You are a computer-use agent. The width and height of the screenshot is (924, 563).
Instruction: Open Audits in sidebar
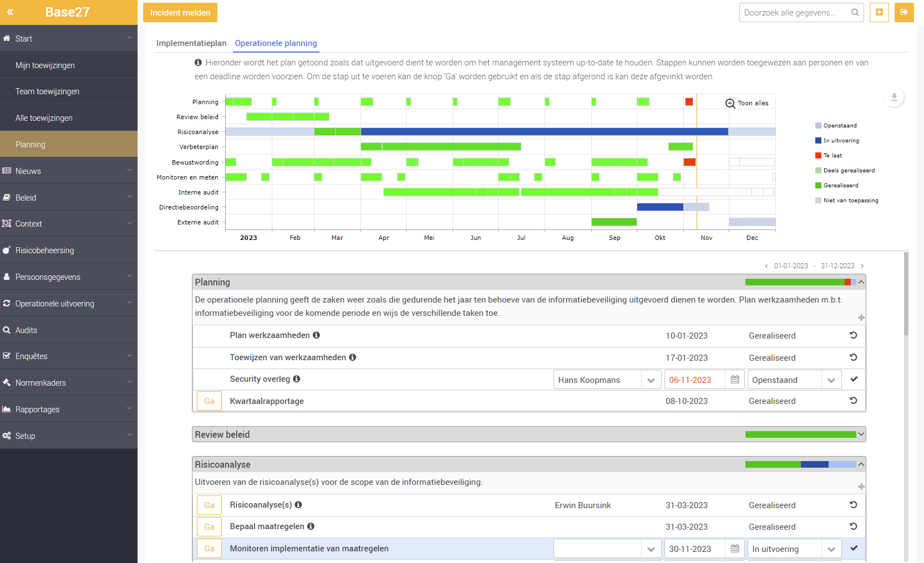tap(69, 330)
